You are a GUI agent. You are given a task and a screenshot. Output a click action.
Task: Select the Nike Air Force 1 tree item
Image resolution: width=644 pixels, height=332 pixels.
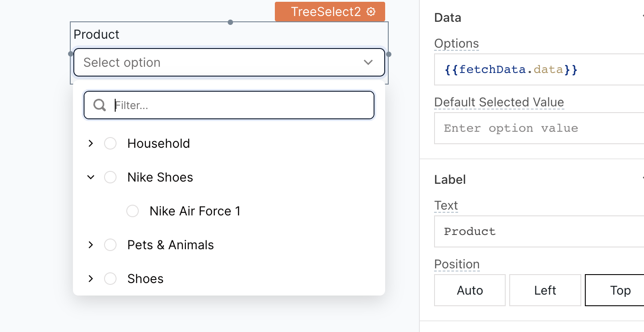point(195,211)
